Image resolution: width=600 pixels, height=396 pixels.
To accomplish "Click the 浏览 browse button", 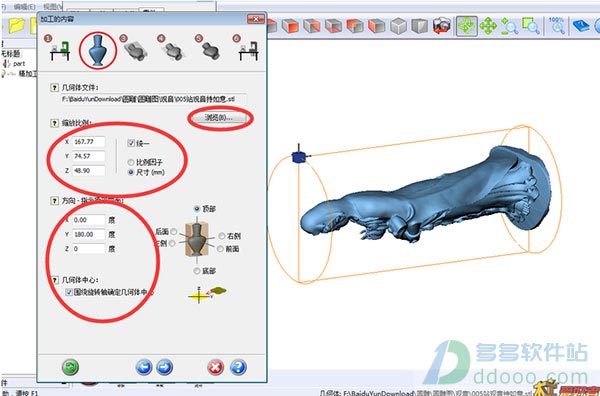I will point(219,118).
